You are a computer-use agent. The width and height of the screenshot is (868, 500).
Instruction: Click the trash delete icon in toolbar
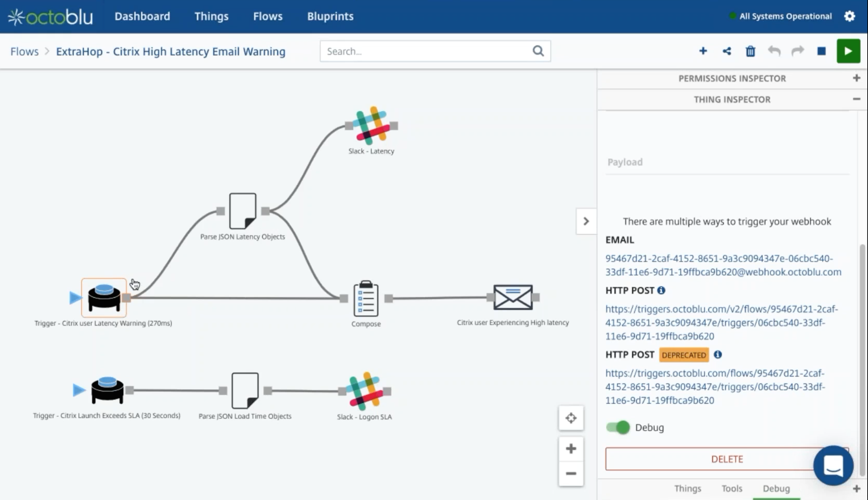point(750,51)
